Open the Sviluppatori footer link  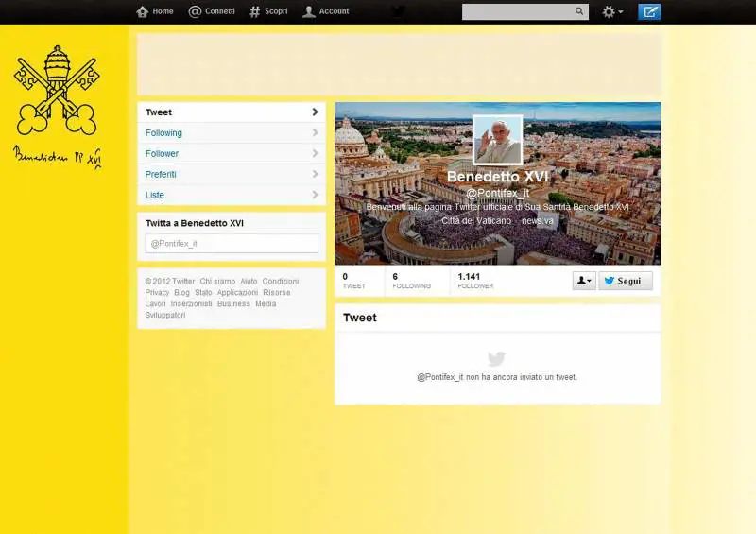pos(165,315)
